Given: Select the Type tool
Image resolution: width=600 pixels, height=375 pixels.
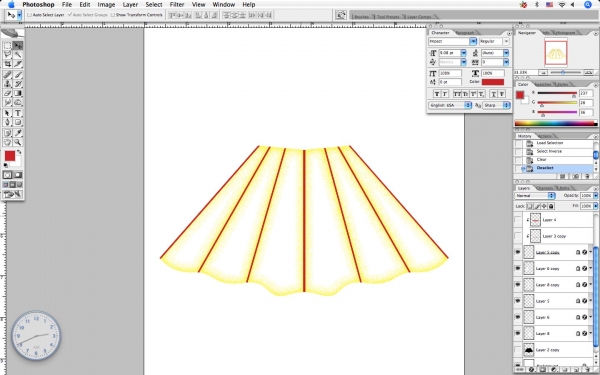Looking at the screenshot, I should click(x=18, y=113).
